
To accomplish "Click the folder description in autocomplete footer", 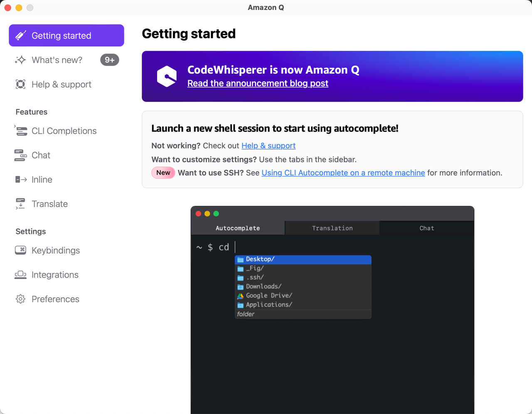I will click(246, 314).
